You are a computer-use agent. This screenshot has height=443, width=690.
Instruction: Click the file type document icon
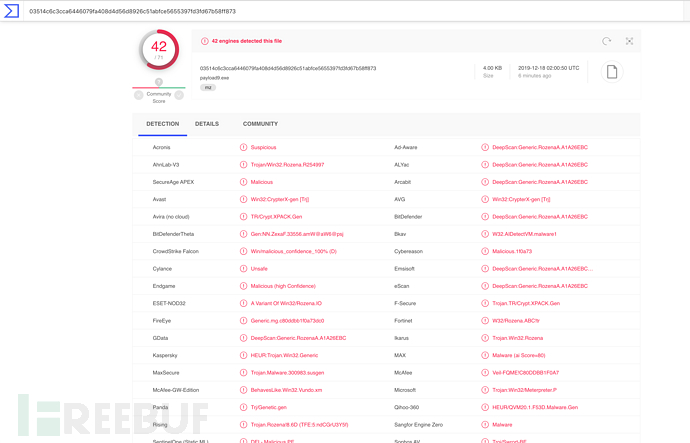pos(612,72)
